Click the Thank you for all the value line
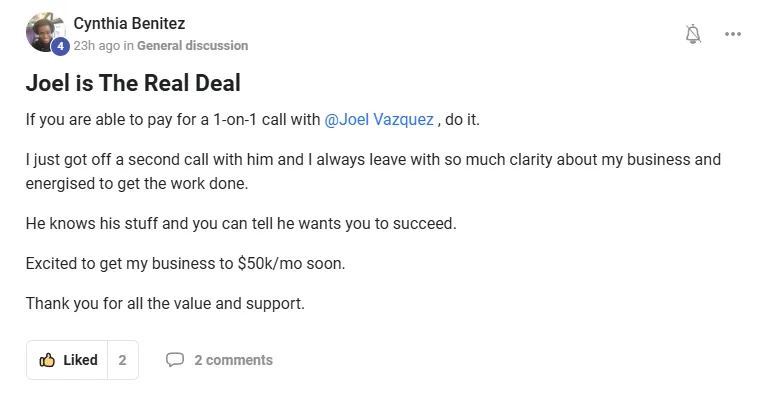 [x=165, y=303]
